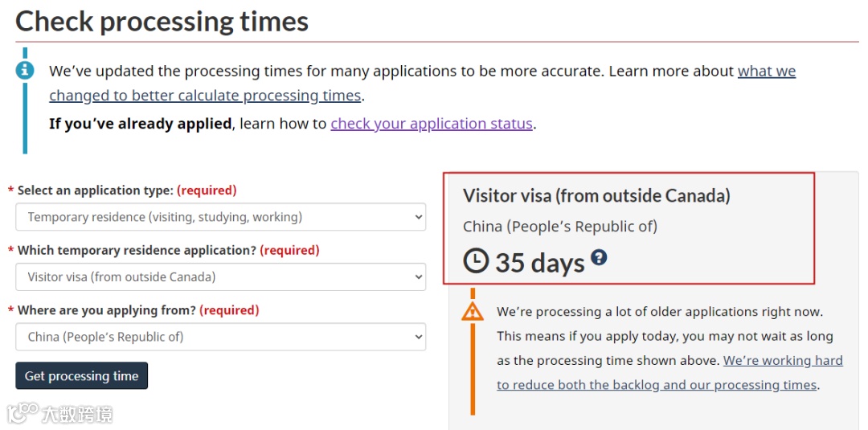The height and width of the screenshot is (430, 868).
Task: Click the 'If you've already applied' bold text
Action: (140, 123)
